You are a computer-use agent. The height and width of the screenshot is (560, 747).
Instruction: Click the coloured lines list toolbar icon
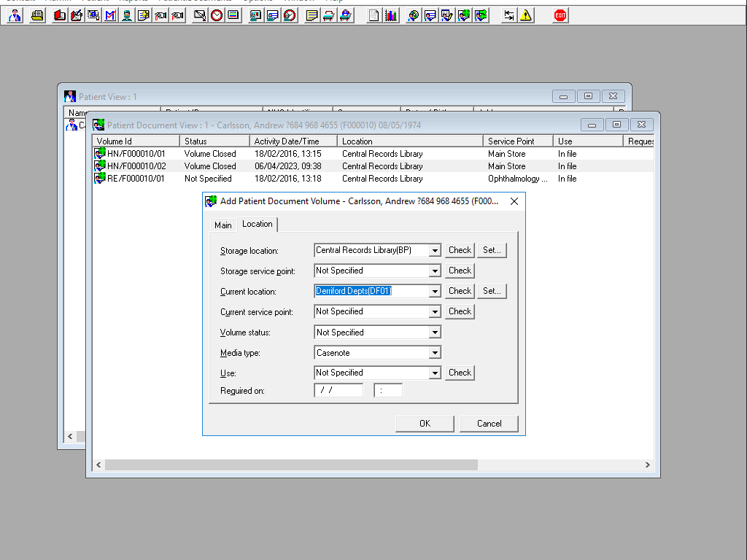233,16
